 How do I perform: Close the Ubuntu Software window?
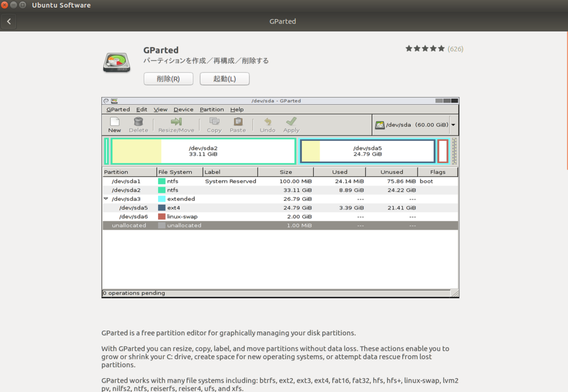[4, 5]
